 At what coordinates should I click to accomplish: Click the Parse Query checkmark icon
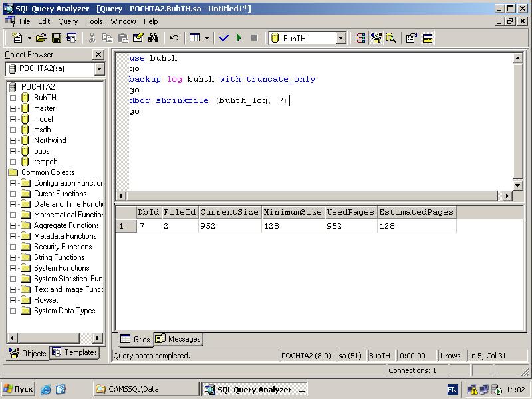coord(224,38)
